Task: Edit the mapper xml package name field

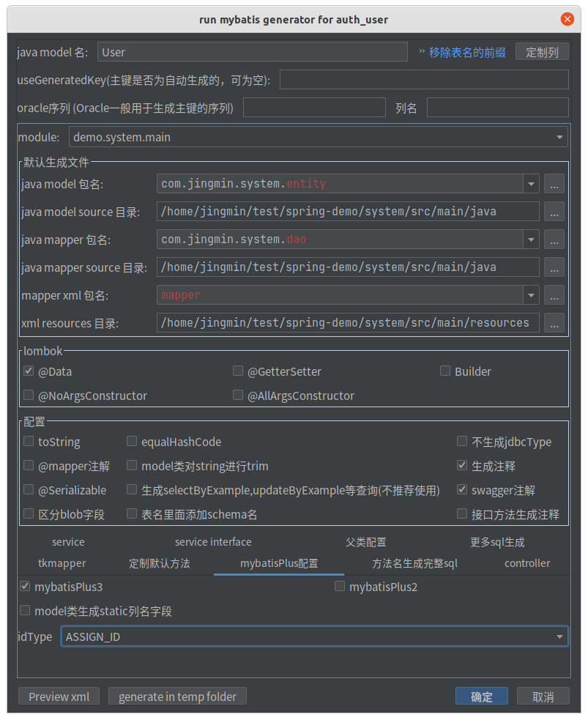Action: [x=340, y=295]
